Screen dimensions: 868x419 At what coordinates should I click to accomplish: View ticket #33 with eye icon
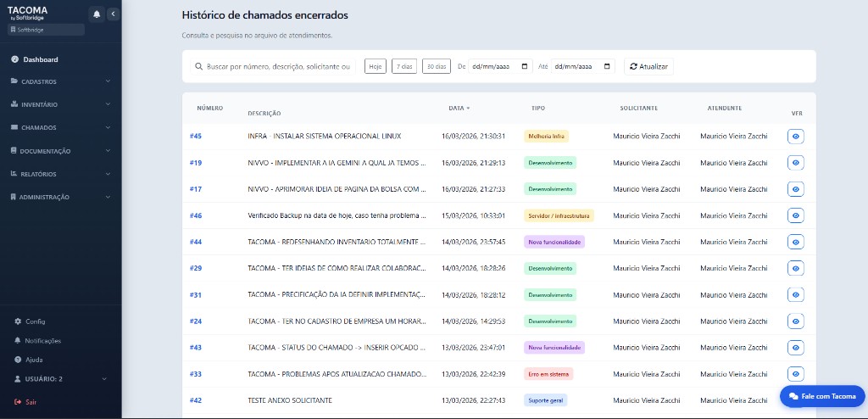[x=795, y=374]
